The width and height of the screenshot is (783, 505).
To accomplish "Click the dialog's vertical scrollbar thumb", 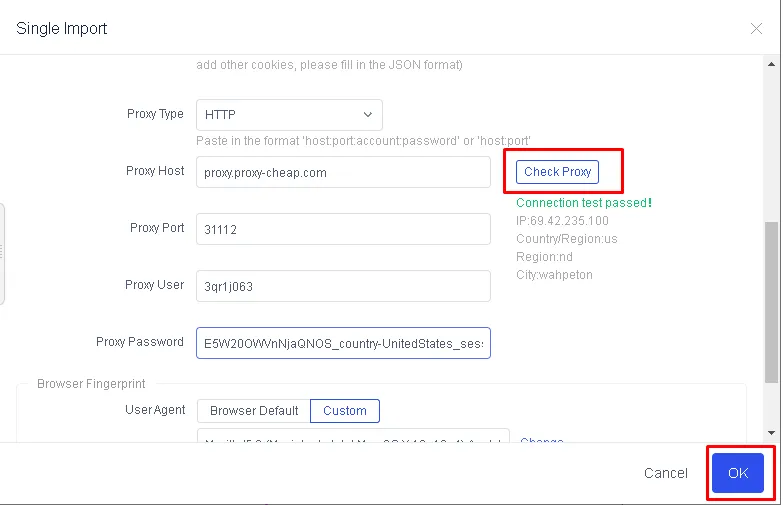I will click(771, 300).
